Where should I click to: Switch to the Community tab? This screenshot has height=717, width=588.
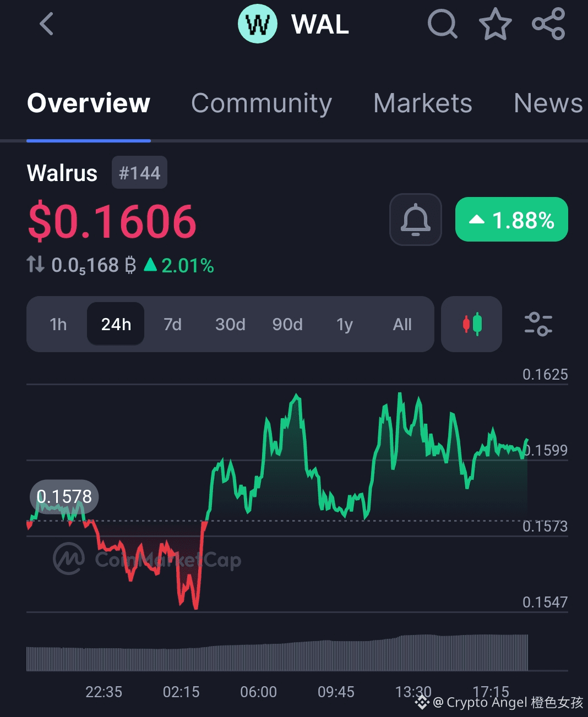[262, 103]
